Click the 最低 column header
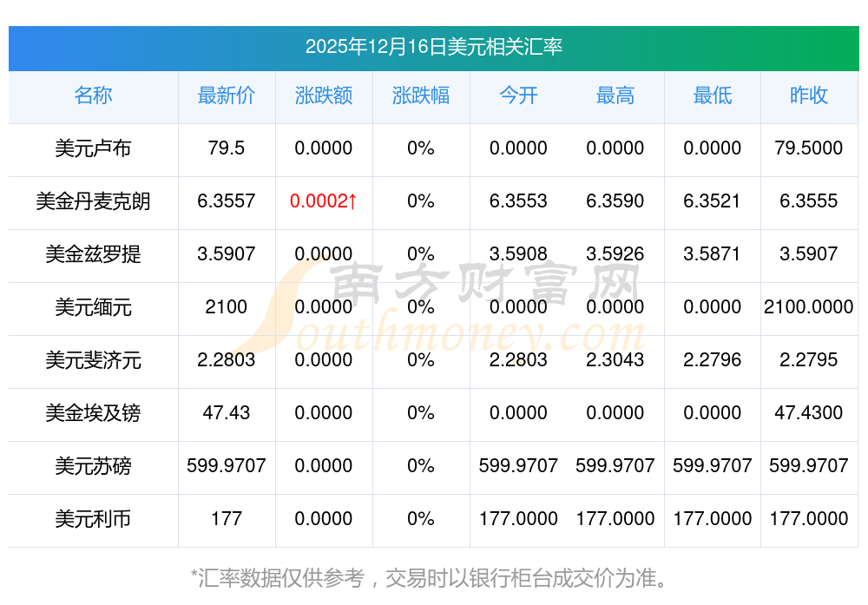868x605 pixels. [x=713, y=95]
